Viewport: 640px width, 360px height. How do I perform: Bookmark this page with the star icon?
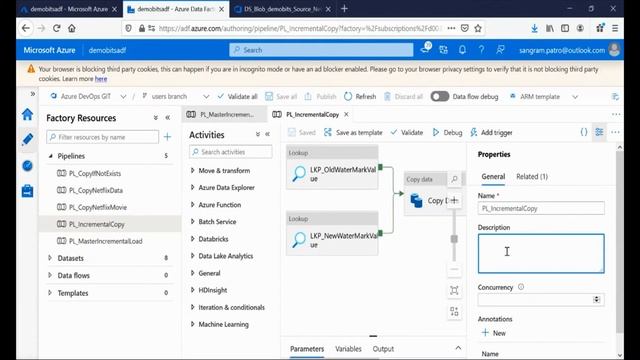[x=478, y=28]
